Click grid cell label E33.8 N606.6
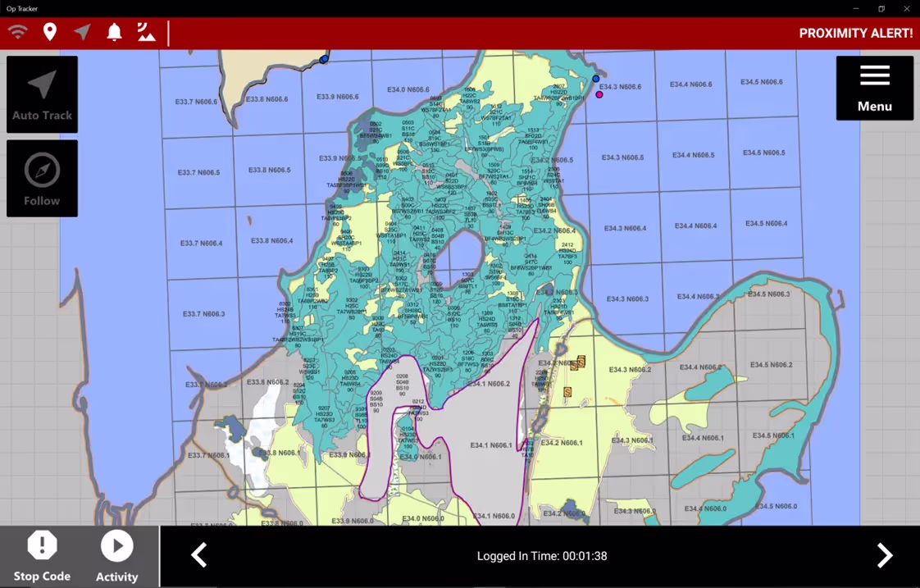 tap(267, 99)
